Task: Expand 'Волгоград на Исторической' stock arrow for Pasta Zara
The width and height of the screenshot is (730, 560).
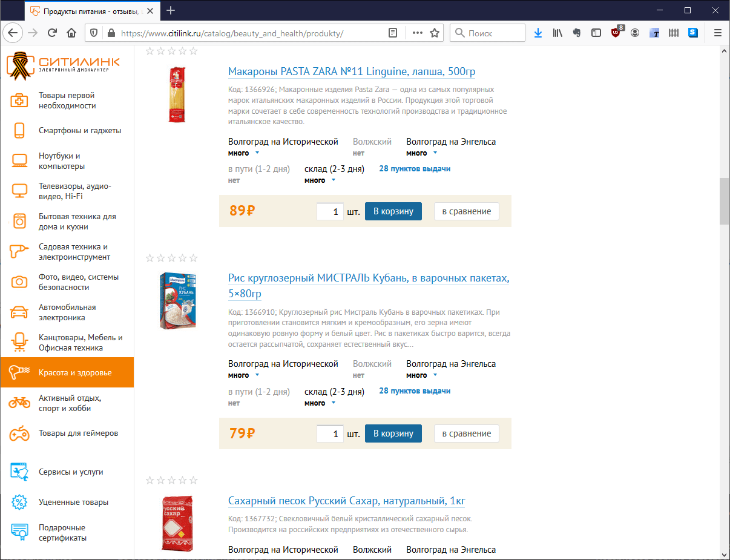Action: pyautogui.click(x=257, y=153)
